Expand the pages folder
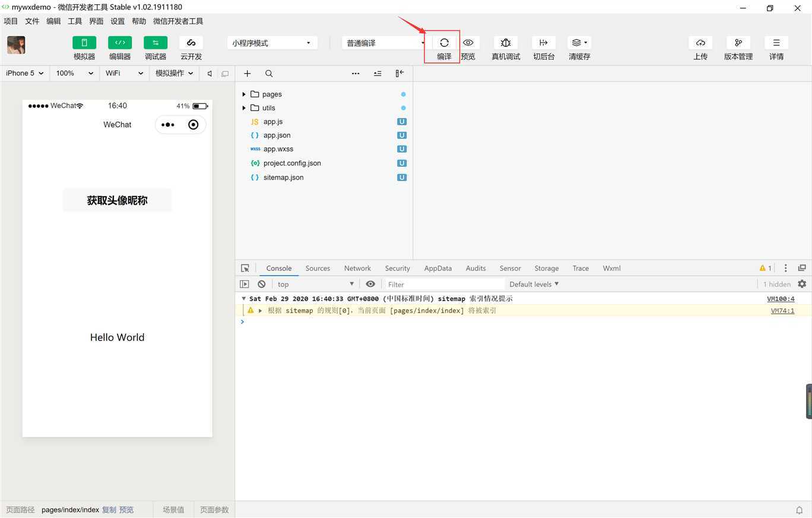812x518 pixels. click(x=244, y=94)
